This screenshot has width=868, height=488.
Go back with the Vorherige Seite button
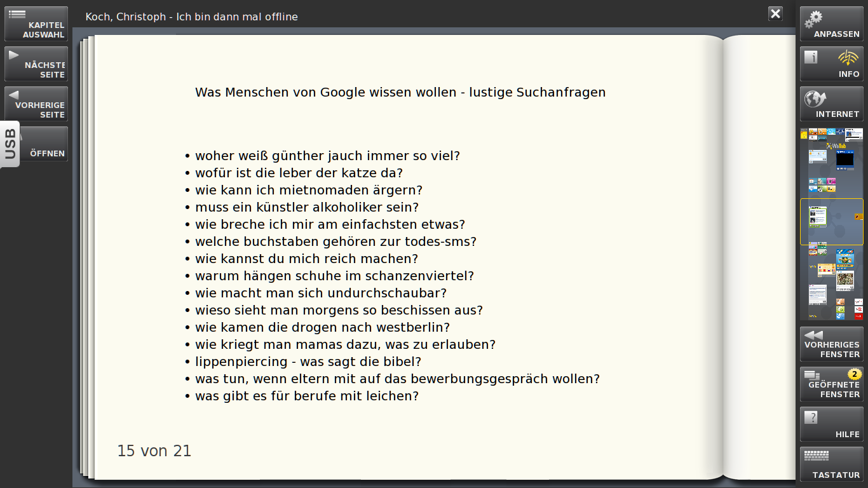coord(36,104)
